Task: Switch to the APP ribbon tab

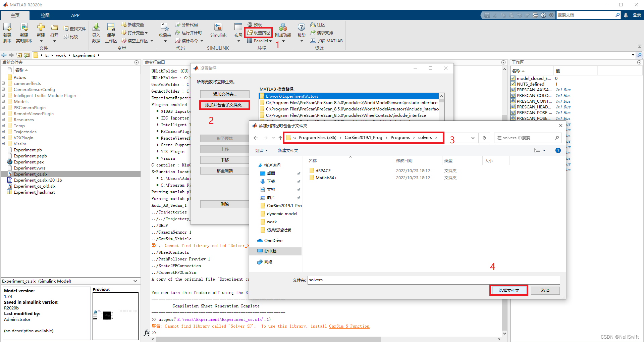Action: [x=75, y=15]
